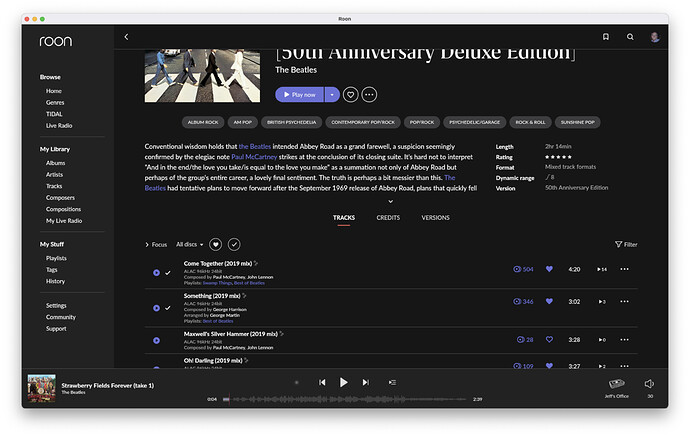Open more options for Something track
Viewport: 690px width, 437px height.
click(x=624, y=301)
